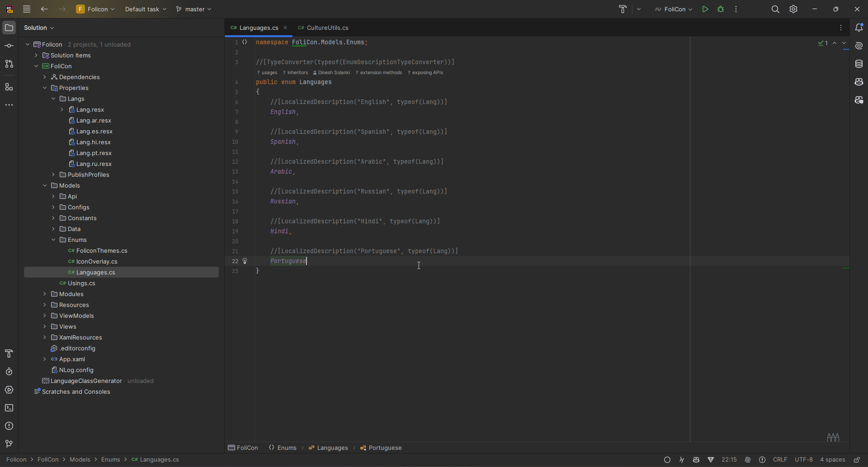Open the Commit tool window
Image resolution: width=868 pixels, height=467 pixels.
click(9, 46)
